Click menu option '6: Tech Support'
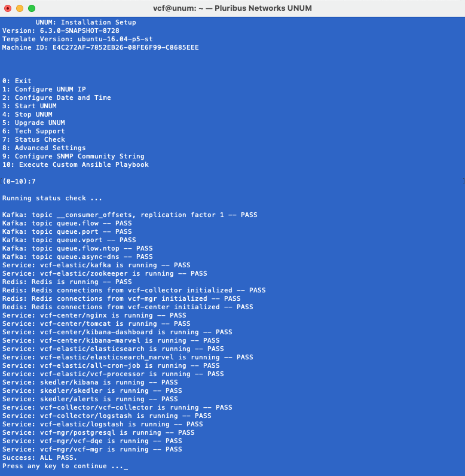The image size is (465, 476). 33,131
